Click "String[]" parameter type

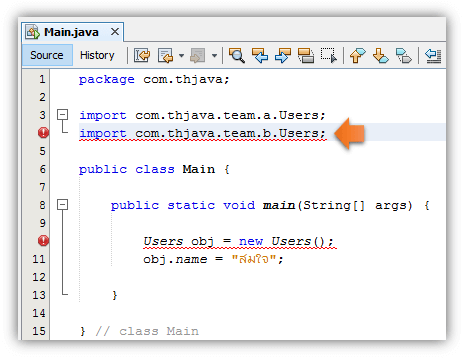pos(334,205)
